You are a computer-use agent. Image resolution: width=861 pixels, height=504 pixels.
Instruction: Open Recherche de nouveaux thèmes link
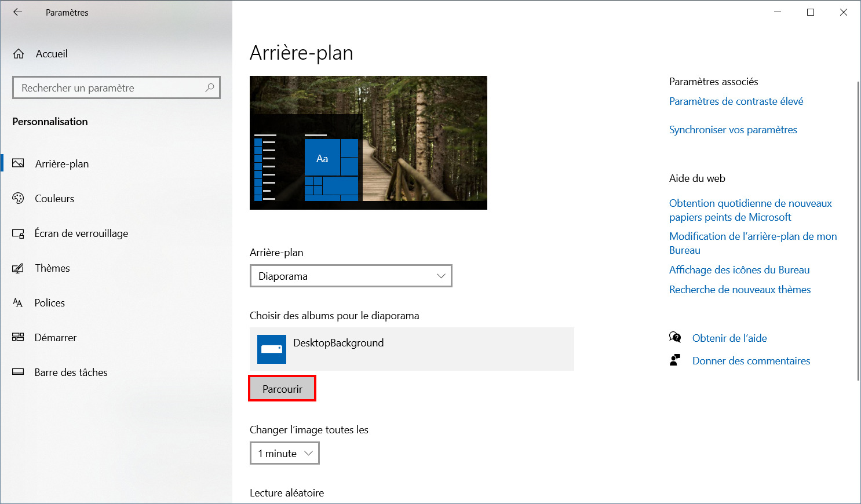(x=740, y=290)
